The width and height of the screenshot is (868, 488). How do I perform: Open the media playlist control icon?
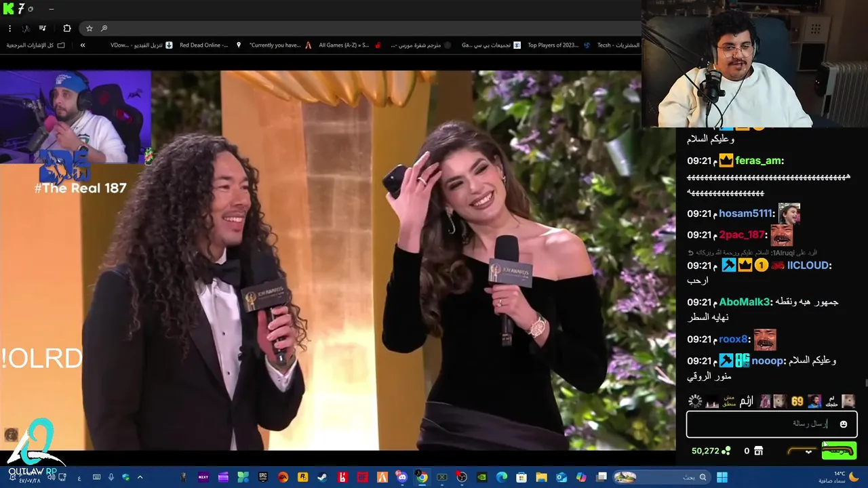point(43,28)
